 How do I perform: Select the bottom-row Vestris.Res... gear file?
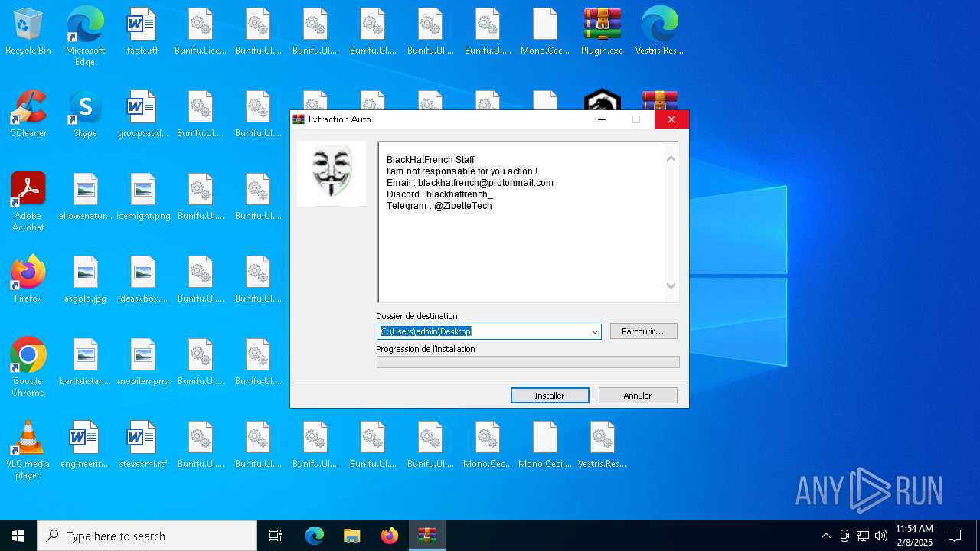(602, 445)
